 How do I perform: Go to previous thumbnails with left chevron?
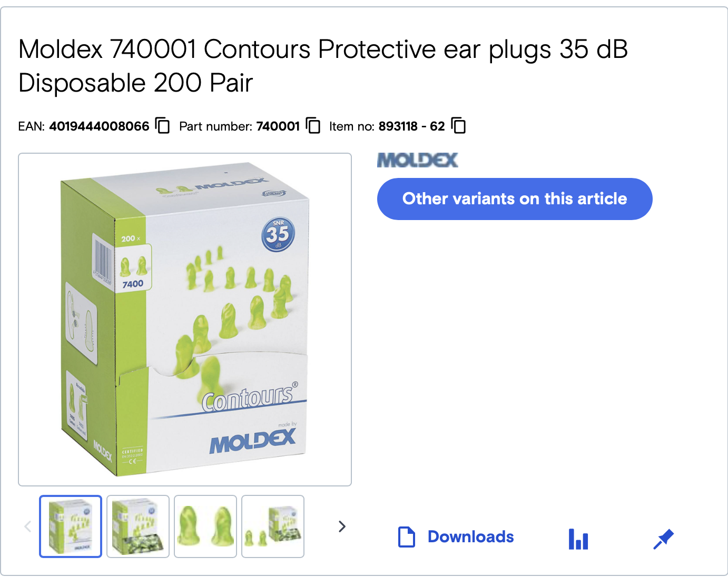28,526
